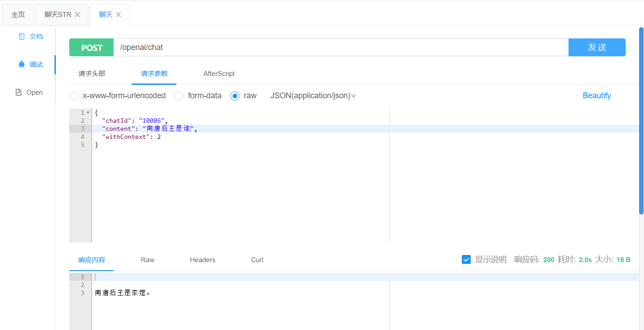Click the 响应码 200 status value
This screenshot has width=644, height=330.
point(549,259)
